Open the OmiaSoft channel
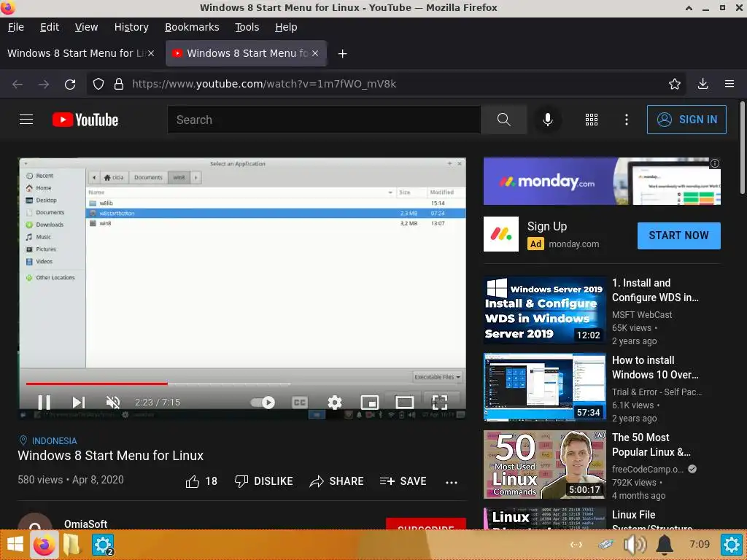Screen dimensions: 747x560 click(86, 524)
